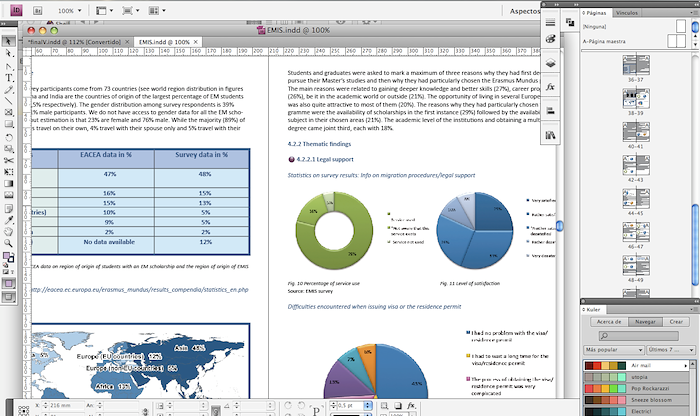Open the Effects fx panel icon
This screenshot has width=700, height=416.
(550, 87)
